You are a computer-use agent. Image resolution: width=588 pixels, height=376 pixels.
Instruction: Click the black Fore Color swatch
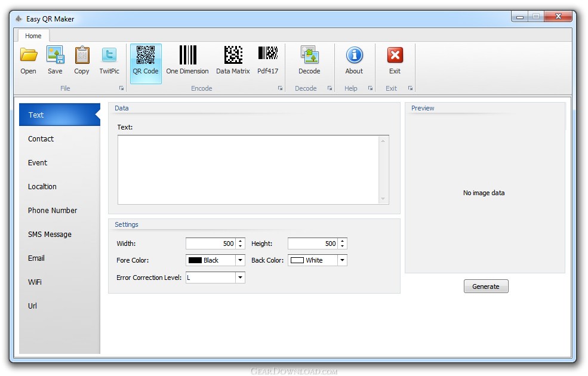click(x=195, y=260)
